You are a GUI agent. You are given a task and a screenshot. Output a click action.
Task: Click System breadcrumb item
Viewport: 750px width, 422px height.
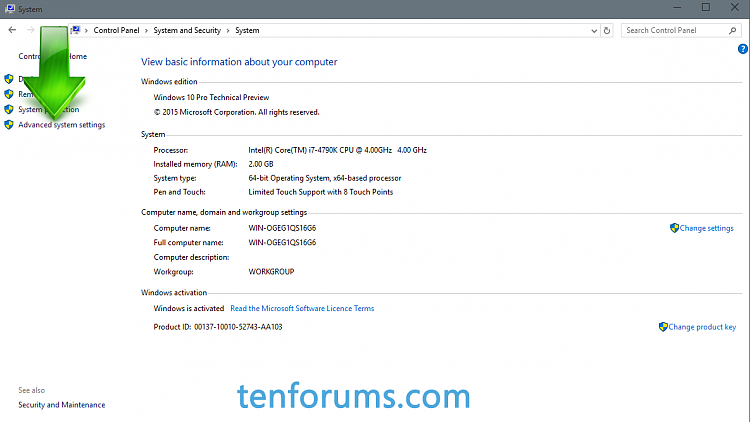(x=247, y=30)
